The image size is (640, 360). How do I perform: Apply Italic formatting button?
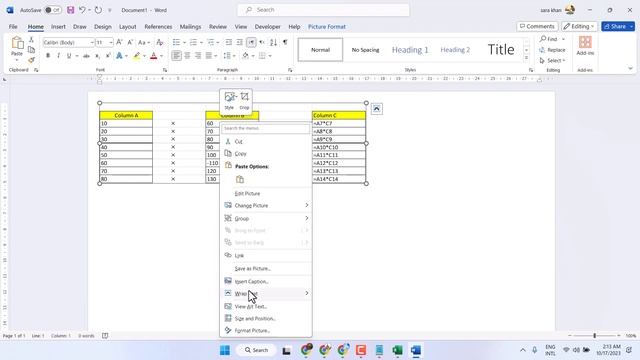tap(58, 56)
